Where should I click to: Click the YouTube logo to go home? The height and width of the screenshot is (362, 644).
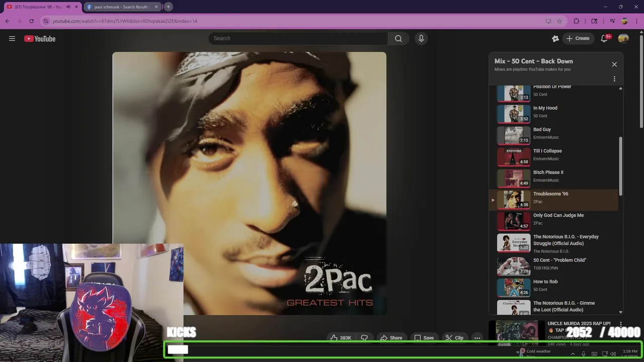(40, 39)
